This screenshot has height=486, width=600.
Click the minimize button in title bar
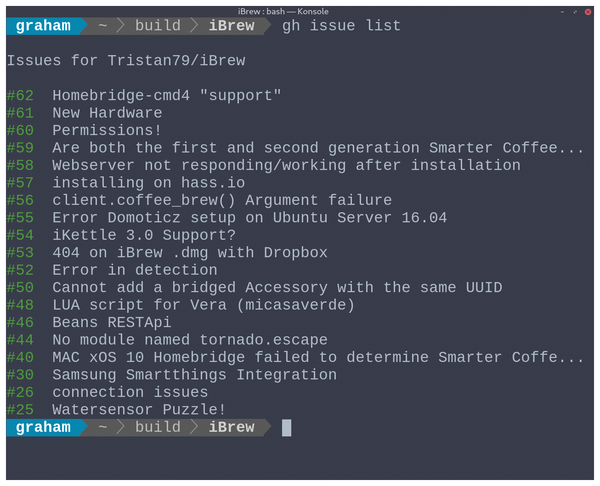[562, 12]
